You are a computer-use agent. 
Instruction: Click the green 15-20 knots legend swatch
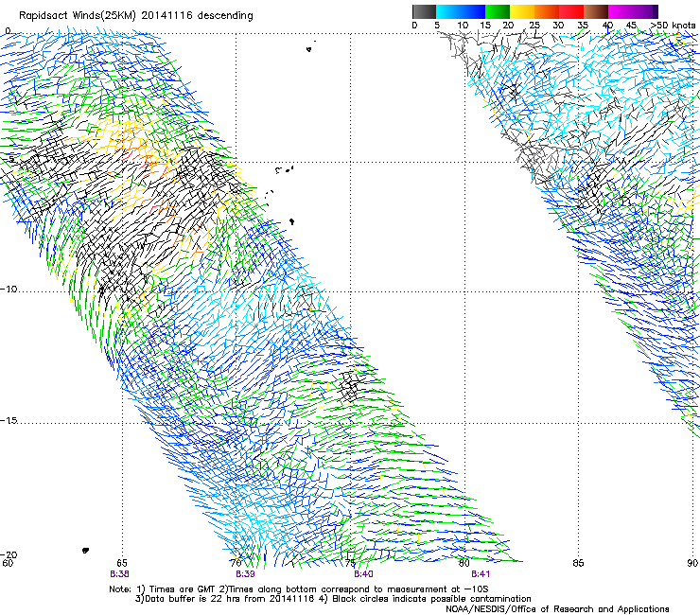[498, 11]
